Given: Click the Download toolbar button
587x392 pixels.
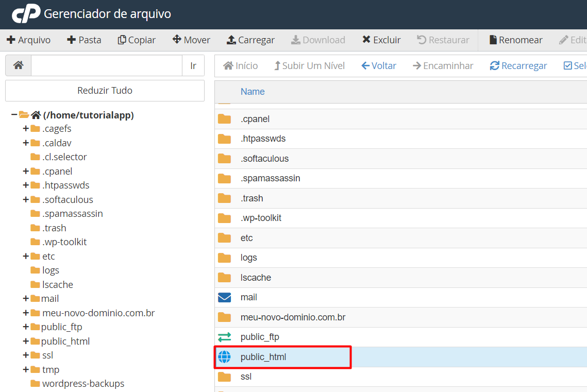Looking at the screenshot, I should [318, 40].
